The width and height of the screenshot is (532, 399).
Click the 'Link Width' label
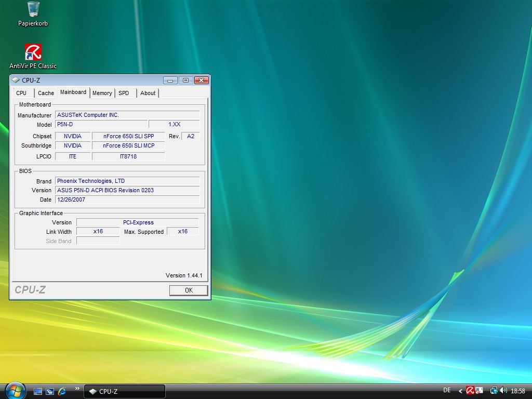pos(59,232)
